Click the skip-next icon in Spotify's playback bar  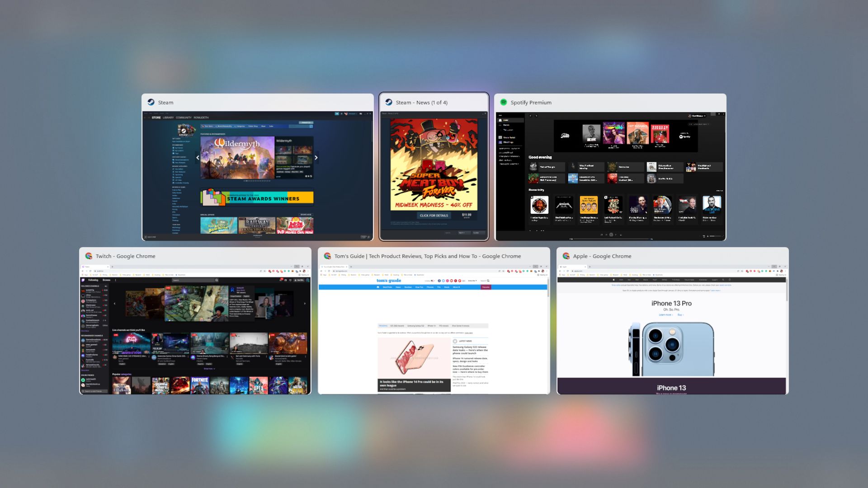[x=616, y=235]
